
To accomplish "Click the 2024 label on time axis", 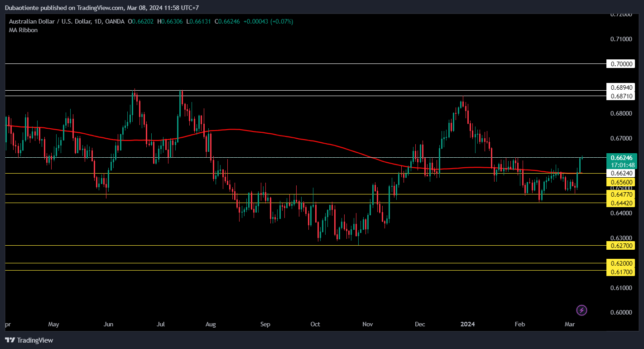I will point(467,325).
